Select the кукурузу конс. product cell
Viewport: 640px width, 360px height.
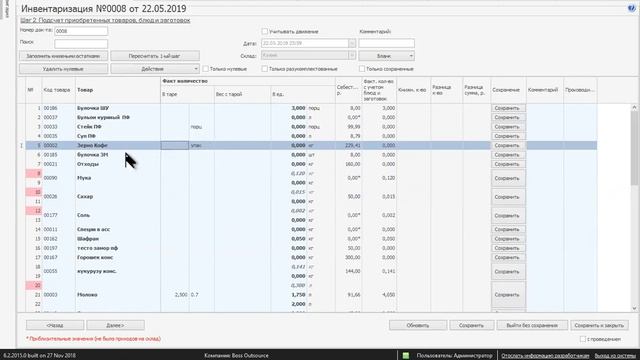pyautogui.click(x=118, y=271)
